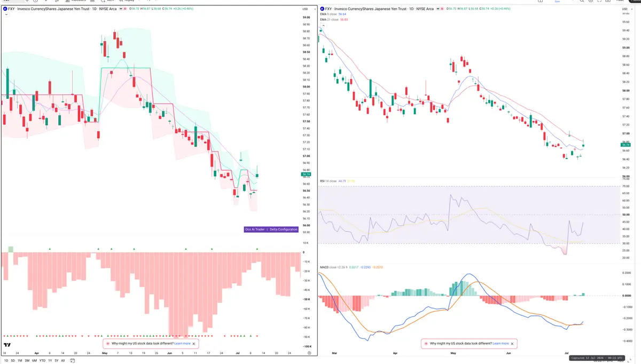
Task: Click the May label on left time axis
Action: [x=105, y=353]
